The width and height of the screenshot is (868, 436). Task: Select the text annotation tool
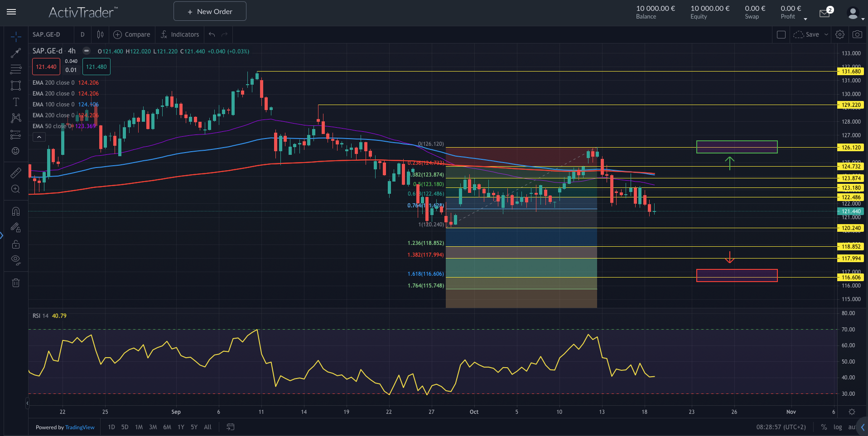coord(16,102)
